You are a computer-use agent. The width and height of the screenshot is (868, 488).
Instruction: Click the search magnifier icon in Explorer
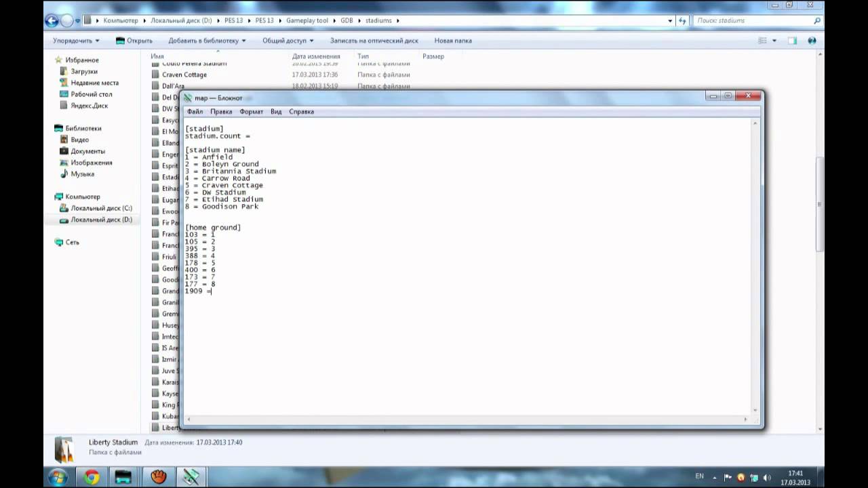click(817, 21)
